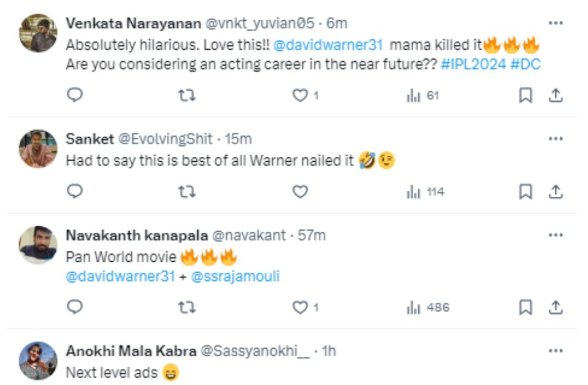Viewport: 588px width, 385px height.
Task: Open more options menu on Sanket's tweet
Action: tap(556, 139)
